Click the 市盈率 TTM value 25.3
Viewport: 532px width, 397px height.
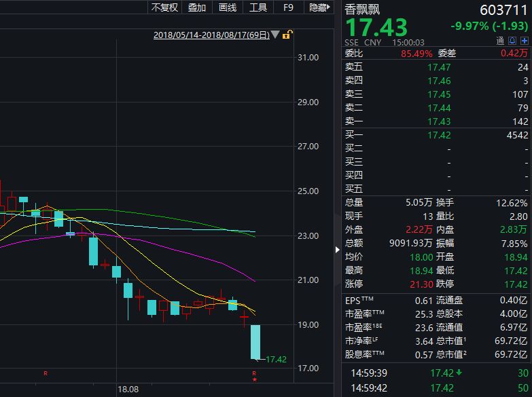(424, 314)
